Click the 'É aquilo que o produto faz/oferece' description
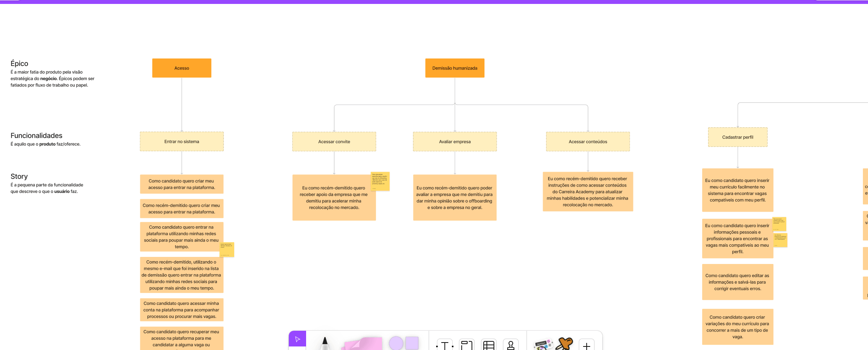The width and height of the screenshot is (868, 350). (46, 144)
